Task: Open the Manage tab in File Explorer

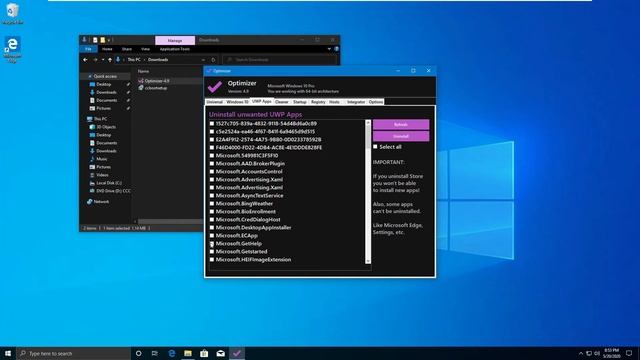Action: [175, 40]
